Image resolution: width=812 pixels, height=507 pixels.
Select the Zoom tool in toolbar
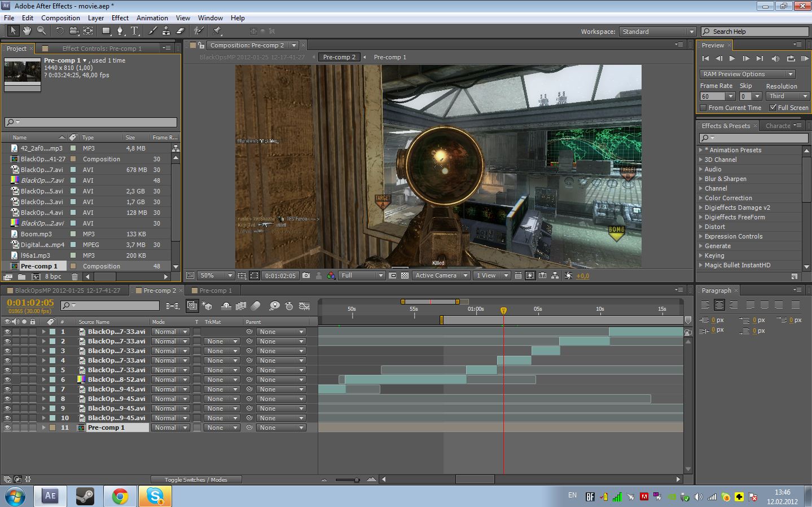pyautogui.click(x=41, y=31)
